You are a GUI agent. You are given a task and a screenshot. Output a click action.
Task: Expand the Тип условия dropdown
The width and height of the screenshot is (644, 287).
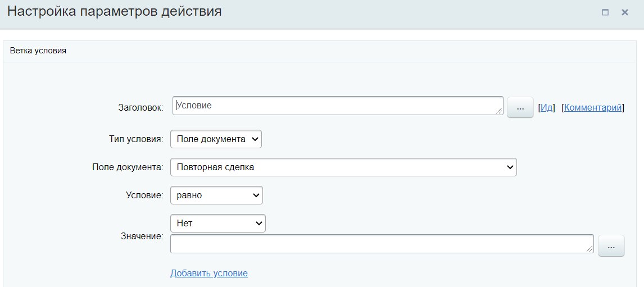click(216, 139)
